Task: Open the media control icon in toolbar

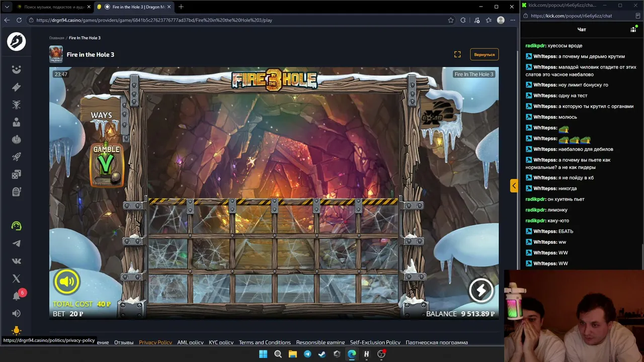Action: [x=476, y=20]
